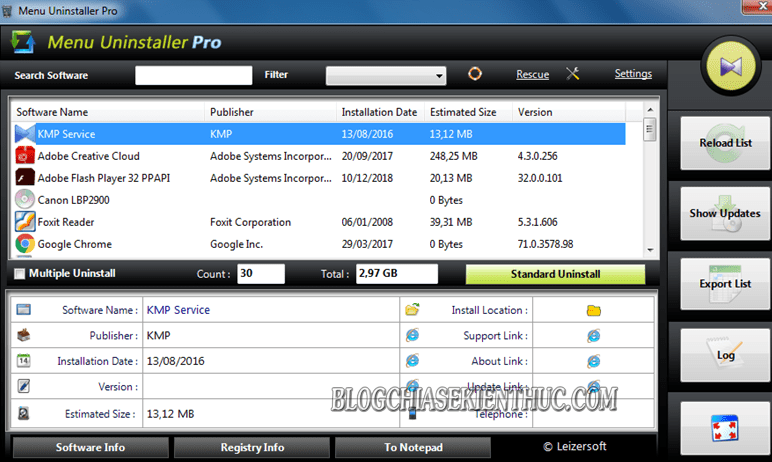Click the Leizersoft copyright text

[575, 446]
